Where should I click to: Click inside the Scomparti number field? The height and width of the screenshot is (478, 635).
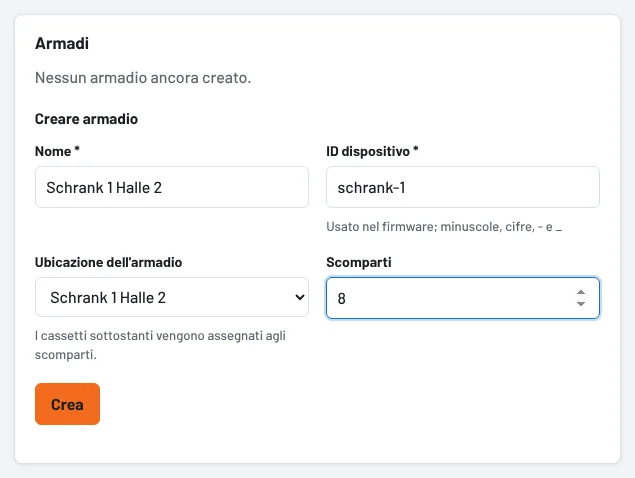463,298
